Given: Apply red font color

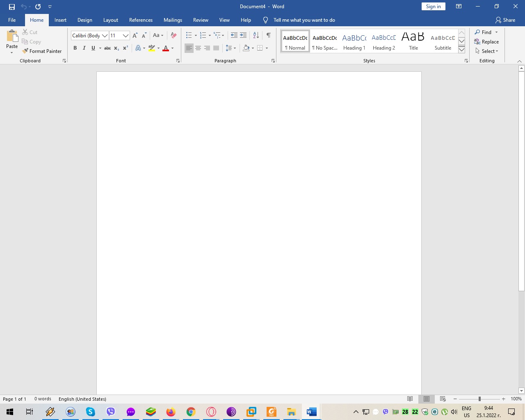Looking at the screenshot, I should [166, 48].
